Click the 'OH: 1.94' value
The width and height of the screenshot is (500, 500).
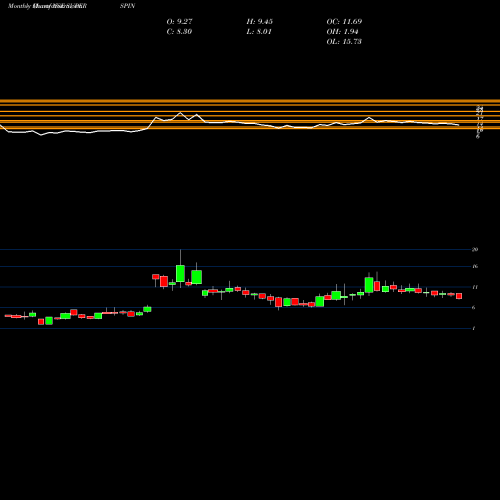(x=342, y=32)
